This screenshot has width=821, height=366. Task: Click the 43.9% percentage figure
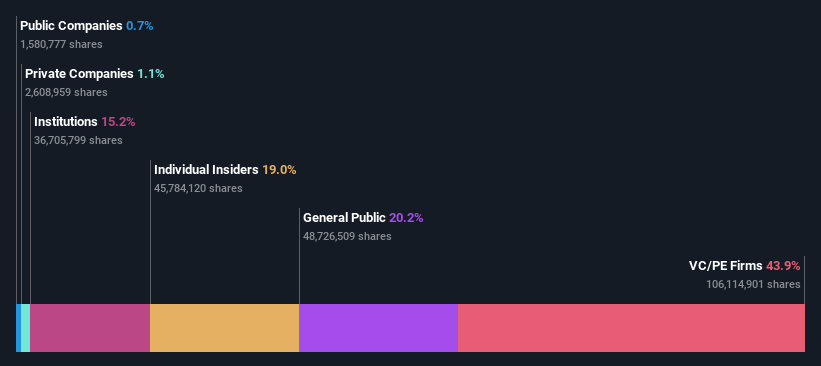tap(783, 266)
